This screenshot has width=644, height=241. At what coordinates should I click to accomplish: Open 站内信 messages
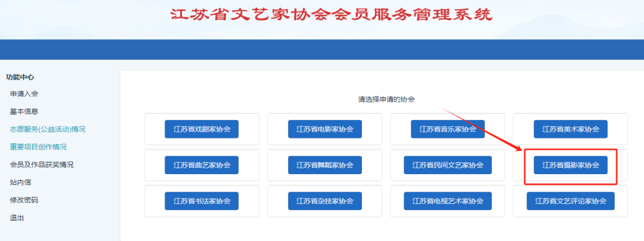click(20, 183)
